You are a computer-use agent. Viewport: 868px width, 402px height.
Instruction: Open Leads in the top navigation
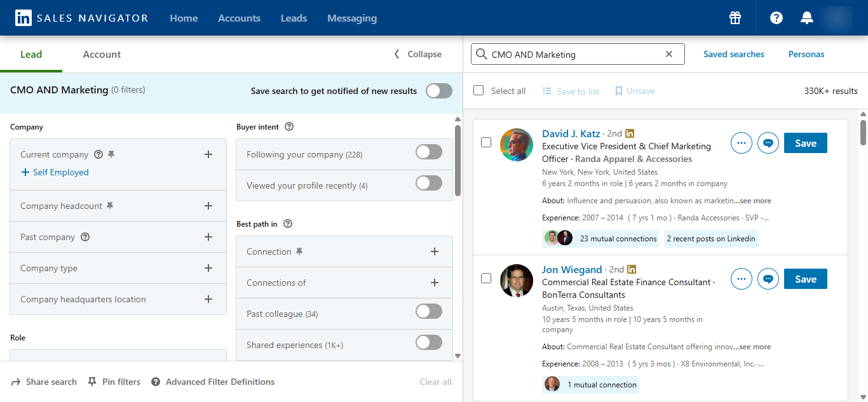(x=294, y=18)
